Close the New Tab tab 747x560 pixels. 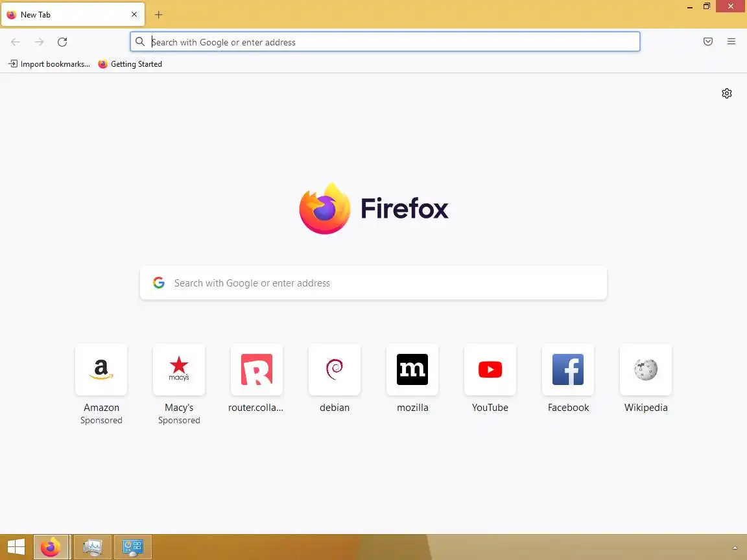pos(134,14)
